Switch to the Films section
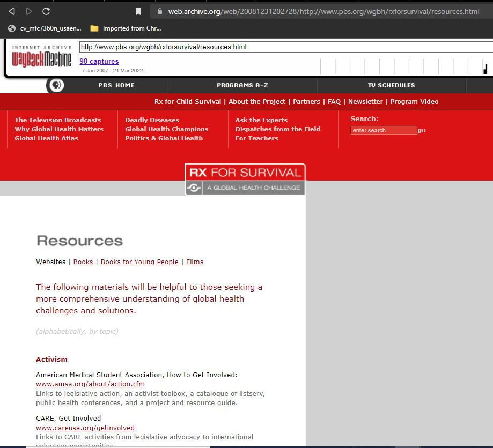The width and height of the screenshot is (493, 448). 195,262
